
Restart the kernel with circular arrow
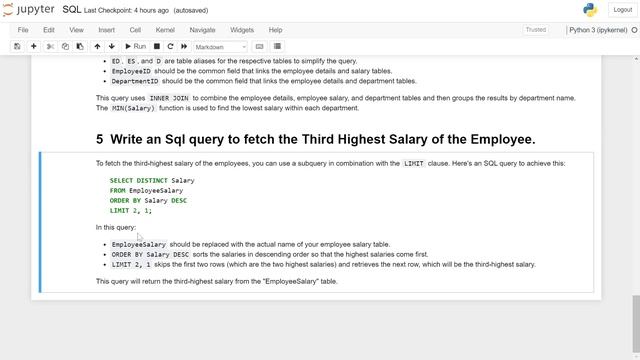pos(171,47)
